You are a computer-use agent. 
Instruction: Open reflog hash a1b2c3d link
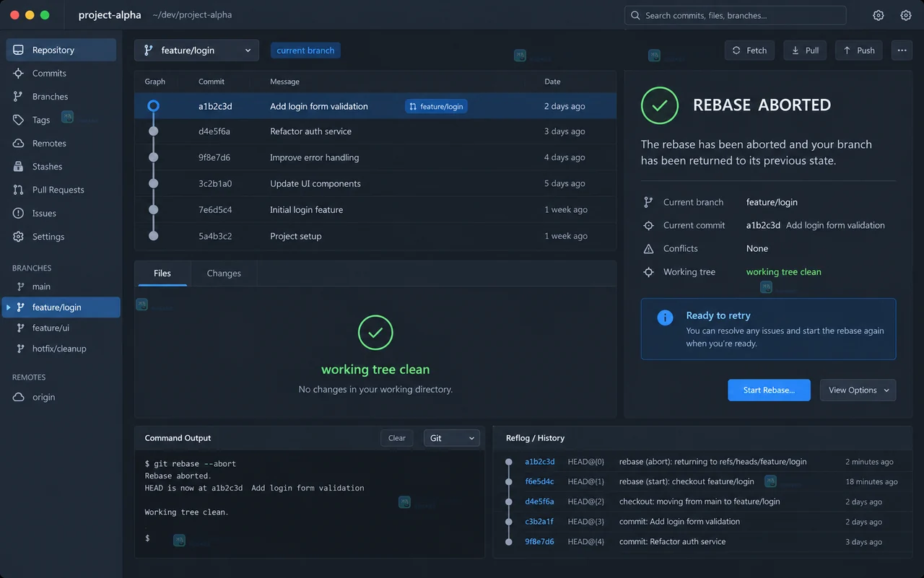click(540, 462)
